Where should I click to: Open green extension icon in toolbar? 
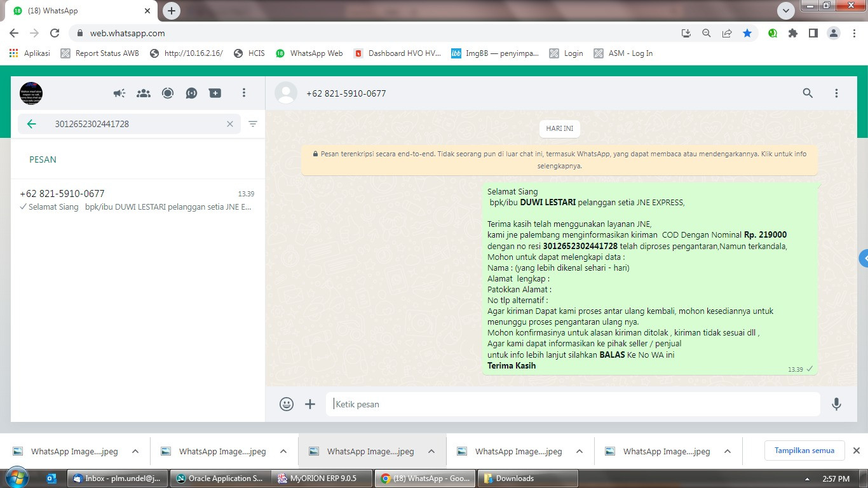(773, 33)
